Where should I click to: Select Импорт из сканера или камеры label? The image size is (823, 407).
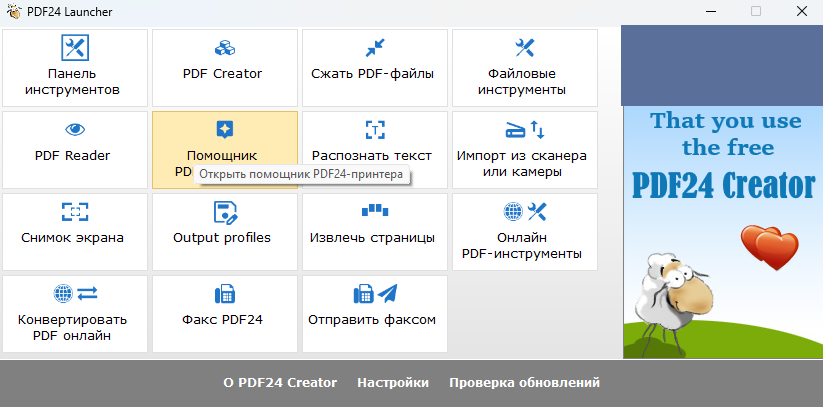522,163
